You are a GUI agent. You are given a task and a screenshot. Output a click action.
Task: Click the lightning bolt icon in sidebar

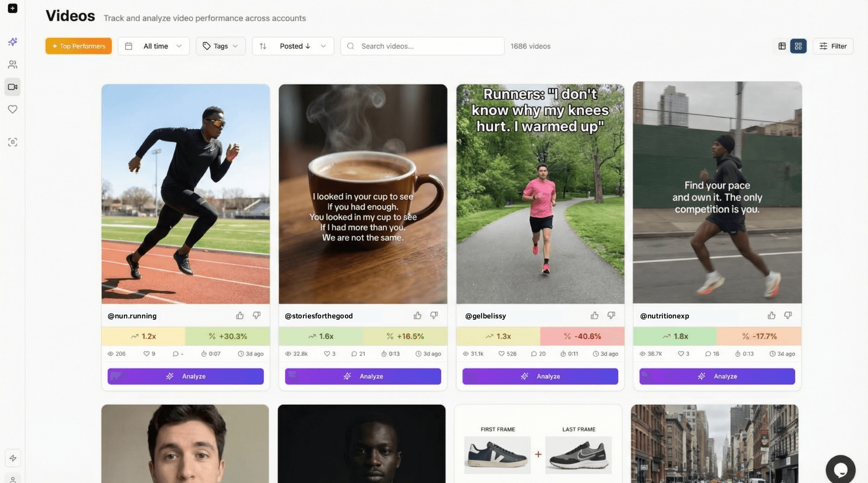tap(13, 458)
